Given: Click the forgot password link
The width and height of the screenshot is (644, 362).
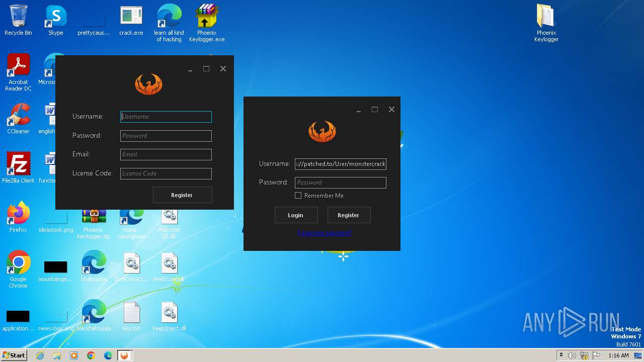Looking at the screenshot, I should [325, 233].
